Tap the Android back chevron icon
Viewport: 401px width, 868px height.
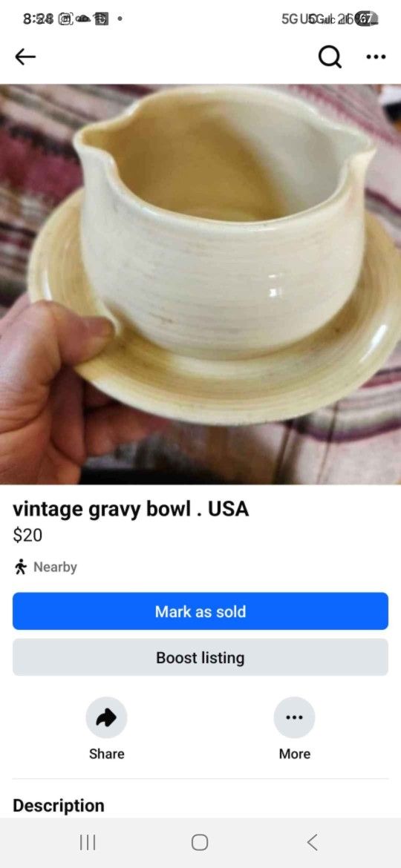click(x=313, y=843)
